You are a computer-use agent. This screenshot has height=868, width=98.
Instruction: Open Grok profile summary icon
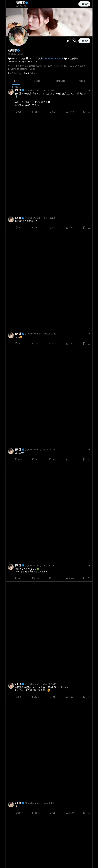68,41
